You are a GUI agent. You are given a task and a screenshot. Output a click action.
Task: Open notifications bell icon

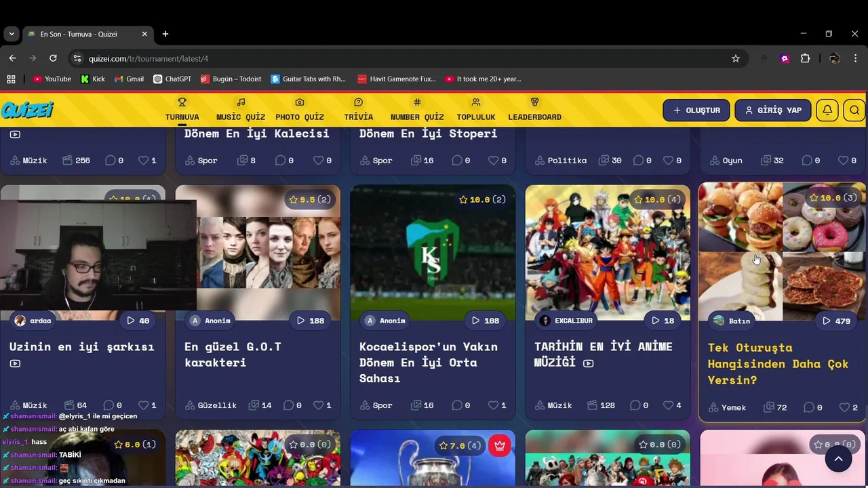[827, 110]
